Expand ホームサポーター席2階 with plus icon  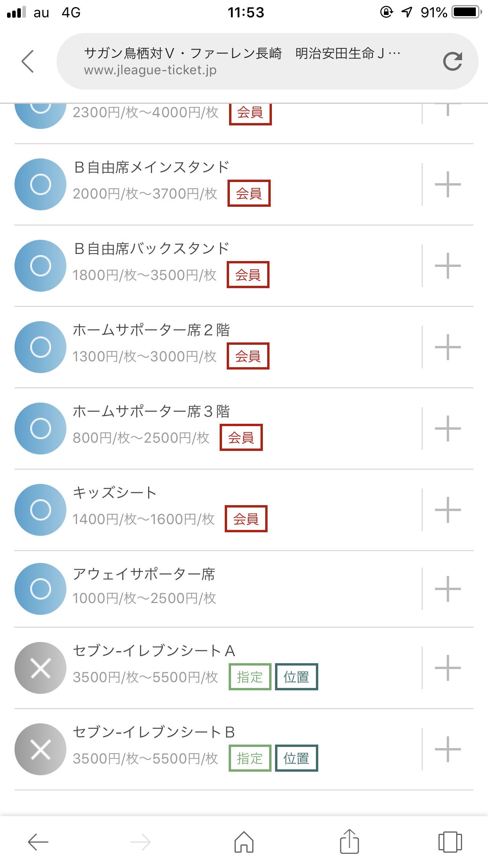coord(448,347)
